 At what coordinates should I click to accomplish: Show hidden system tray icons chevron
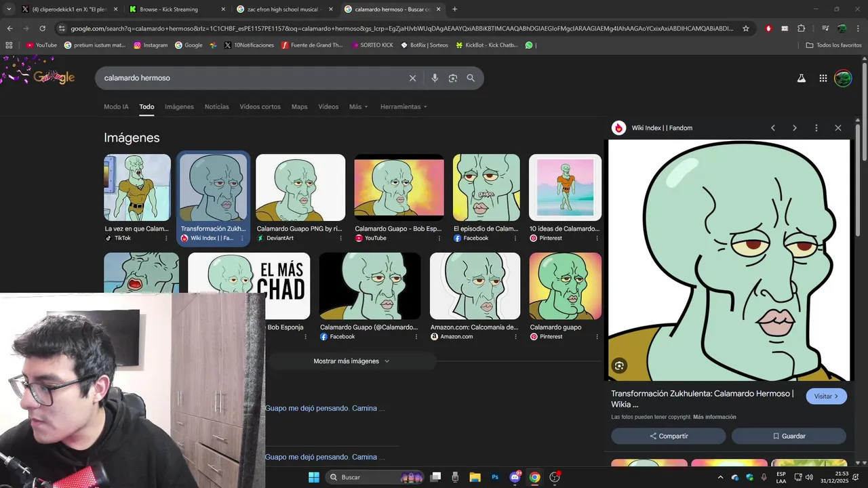[720, 477]
